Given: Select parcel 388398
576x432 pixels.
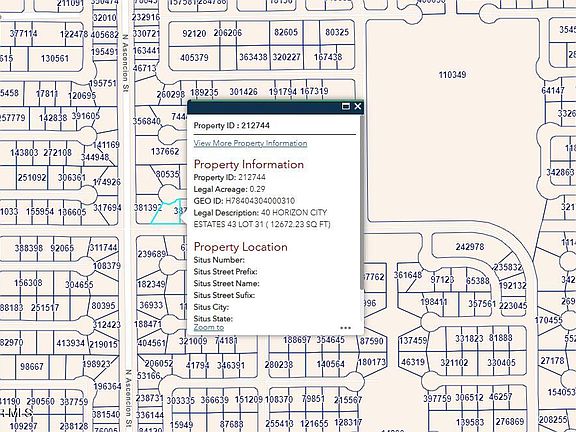Looking at the screenshot, I should [x=29, y=248].
